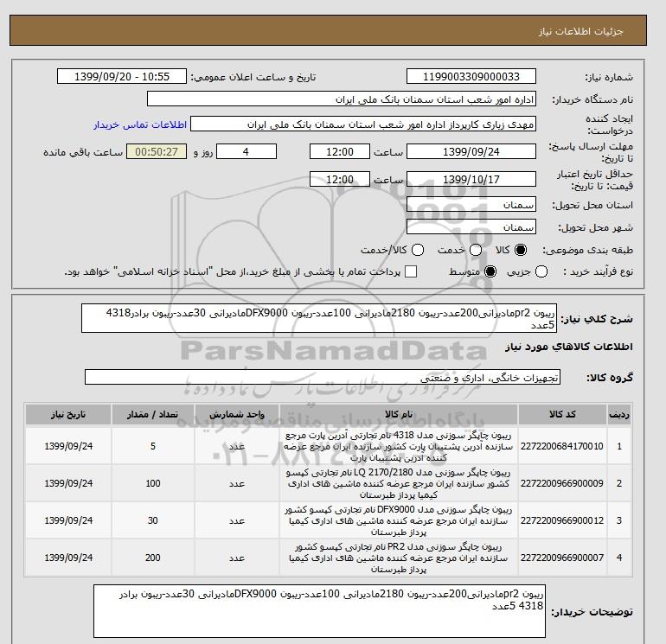666x644 pixels.
Task: Click the کد کالا column header
Action: point(562,414)
